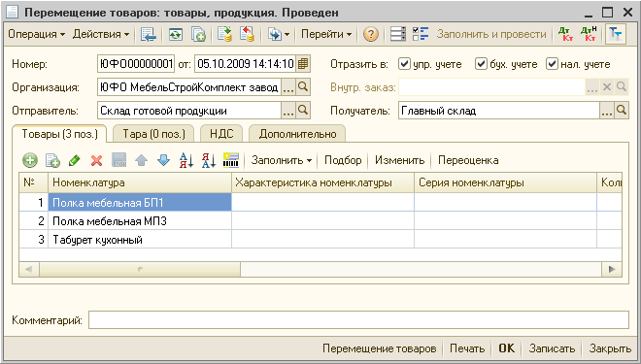Toggle бух. учете checkbox

[x=481, y=64]
